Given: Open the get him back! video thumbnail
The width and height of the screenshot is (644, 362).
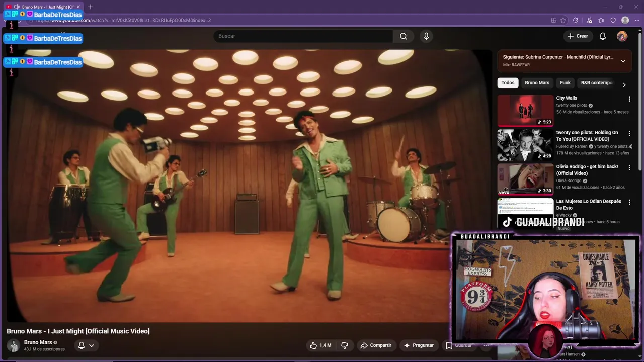Looking at the screenshot, I should pyautogui.click(x=525, y=179).
